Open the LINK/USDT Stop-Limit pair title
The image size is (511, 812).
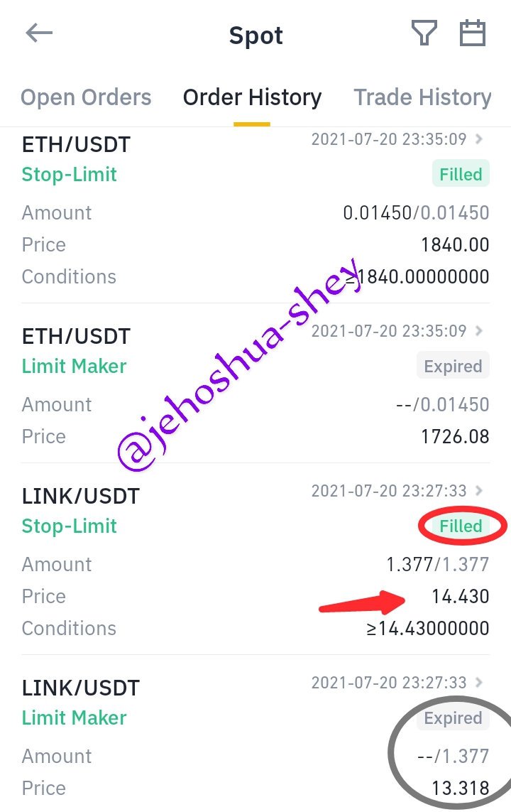pyautogui.click(x=81, y=496)
